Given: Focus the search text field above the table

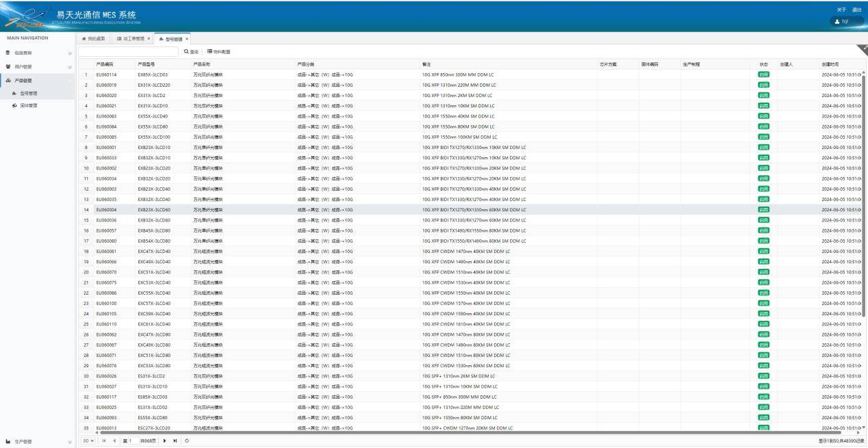Looking at the screenshot, I should click(129, 51).
